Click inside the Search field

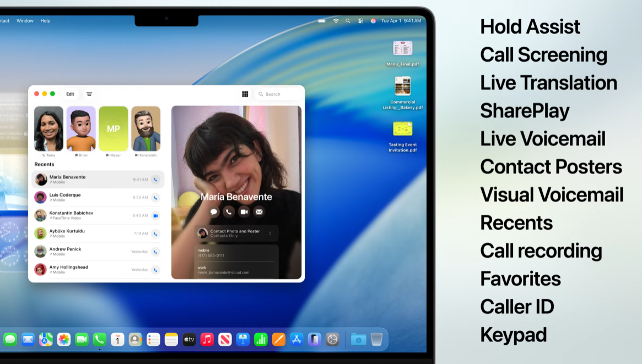276,94
